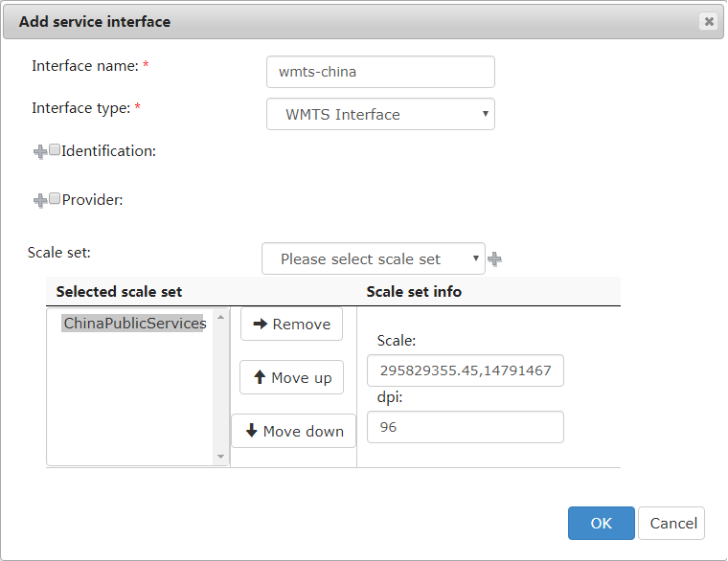The height and width of the screenshot is (561, 728).
Task: Click the Interface name input field
Action: (380, 72)
